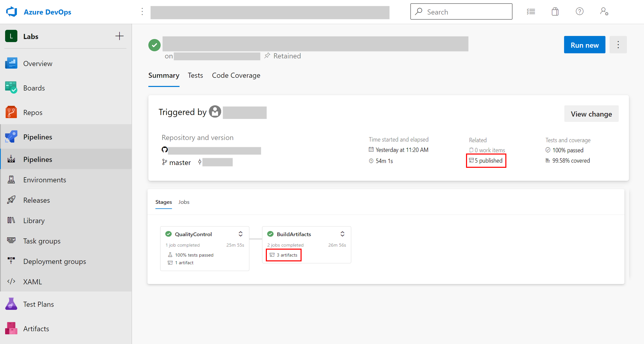Open the Pipelines hub group heading
The height and width of the screenshot is (344, 644).
[66, 137]
